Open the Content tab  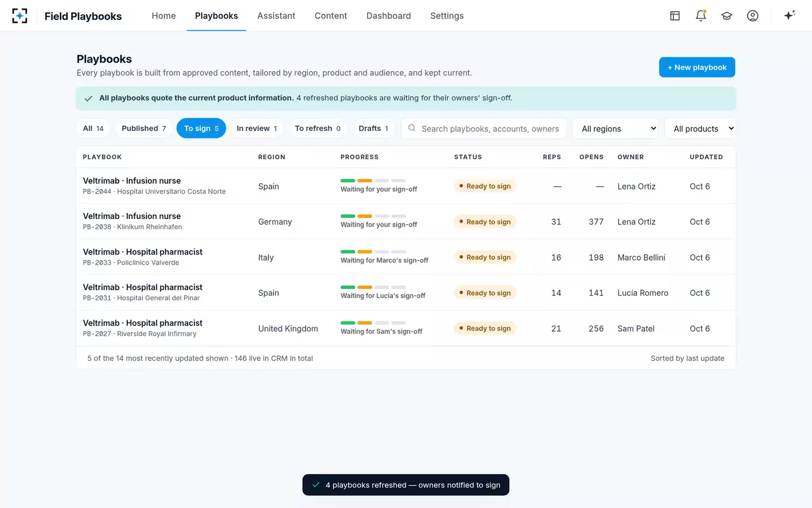tap(331, 16)
